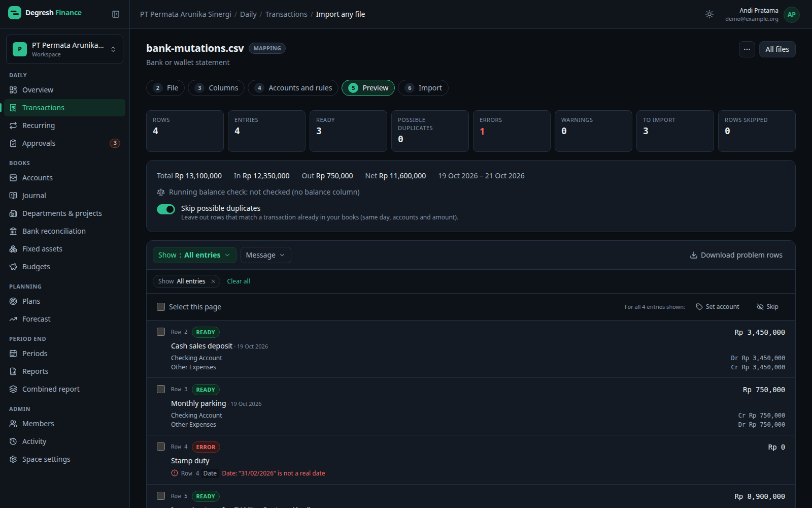
Task: Open Recurring from the sidebar
Action: coord(64,125)
